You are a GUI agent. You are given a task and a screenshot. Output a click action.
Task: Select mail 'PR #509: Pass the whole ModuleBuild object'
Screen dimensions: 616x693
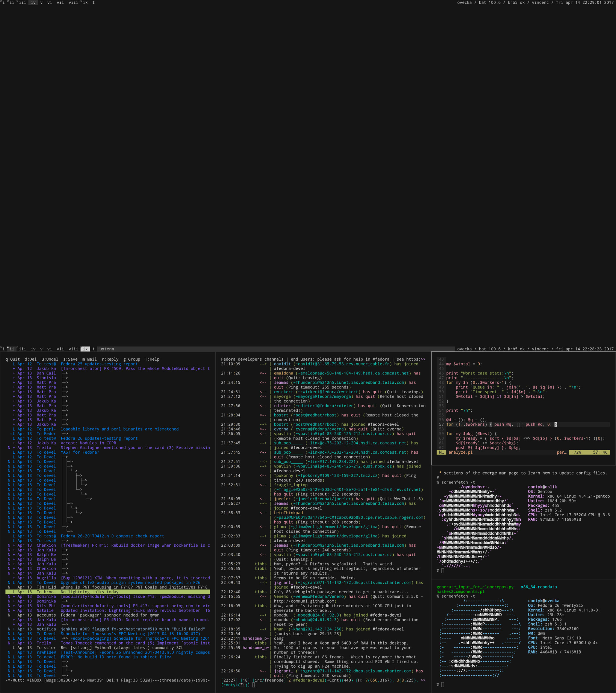(108, 369)
